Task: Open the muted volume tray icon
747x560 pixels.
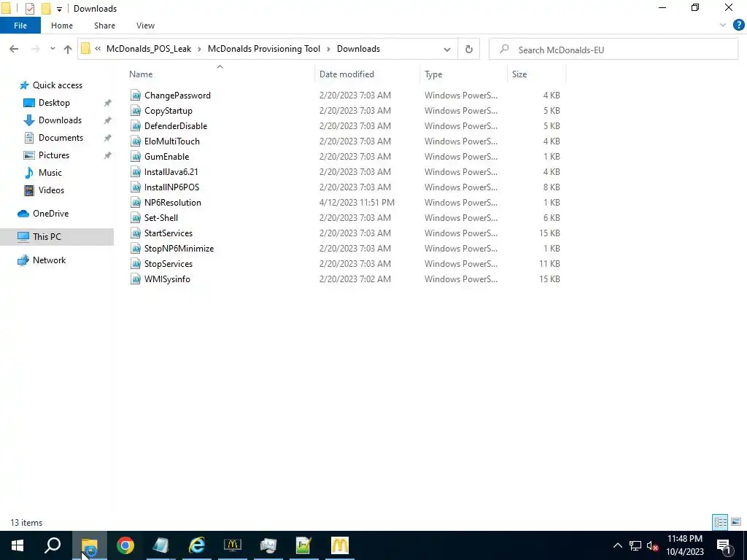Action: (x=652, y=545)
